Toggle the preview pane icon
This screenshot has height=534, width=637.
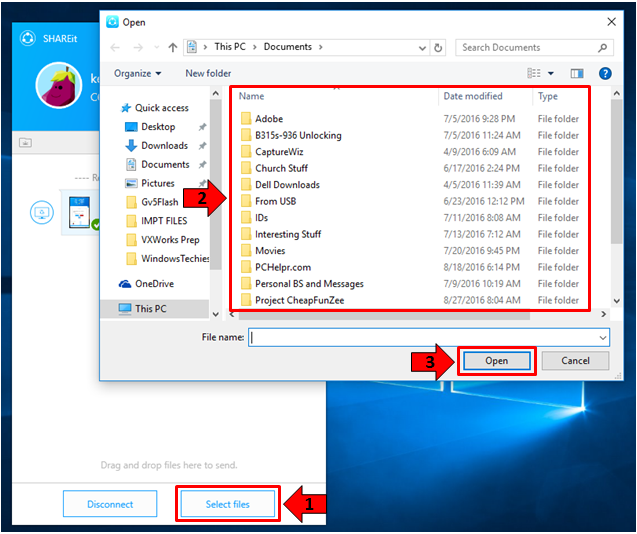[577, 73]
